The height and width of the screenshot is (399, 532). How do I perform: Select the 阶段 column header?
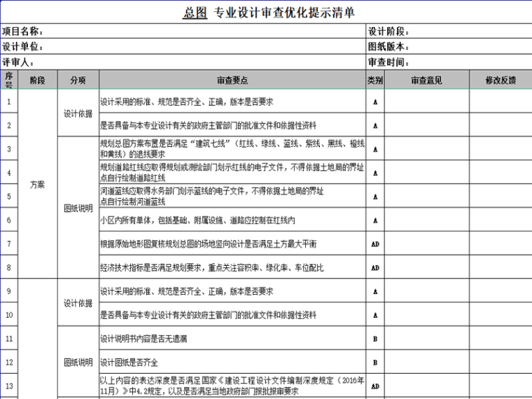(38, 80)
